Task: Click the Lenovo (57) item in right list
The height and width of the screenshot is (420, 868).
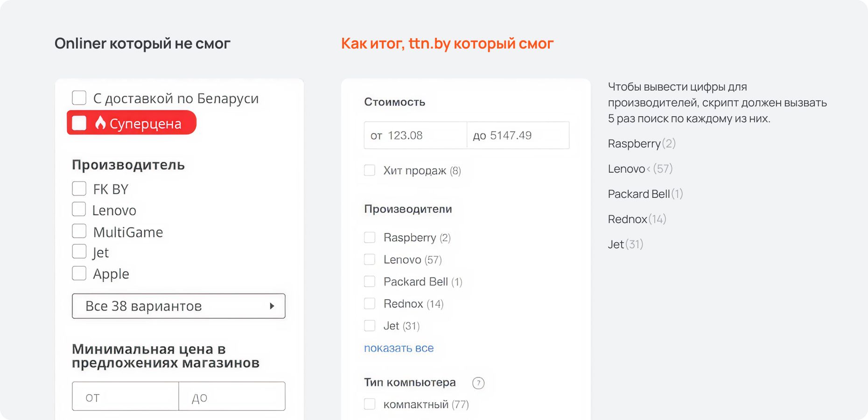Action: click(x=640, y=169)
